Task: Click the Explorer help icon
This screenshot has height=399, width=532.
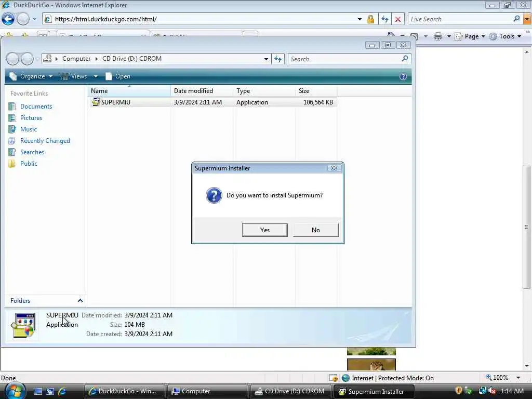Action: [403, 77]
